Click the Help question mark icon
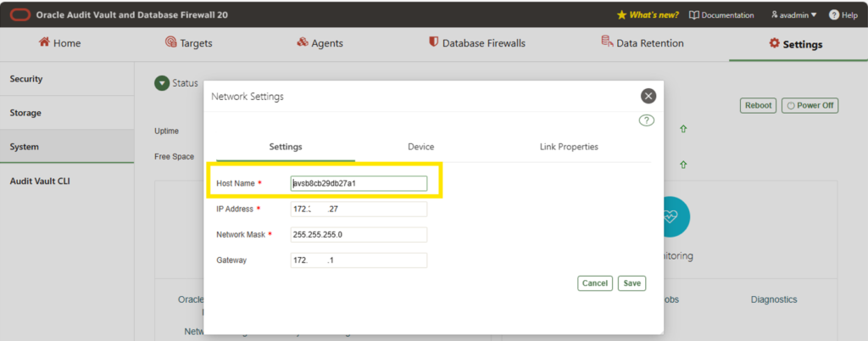 [x=834, y=15]
